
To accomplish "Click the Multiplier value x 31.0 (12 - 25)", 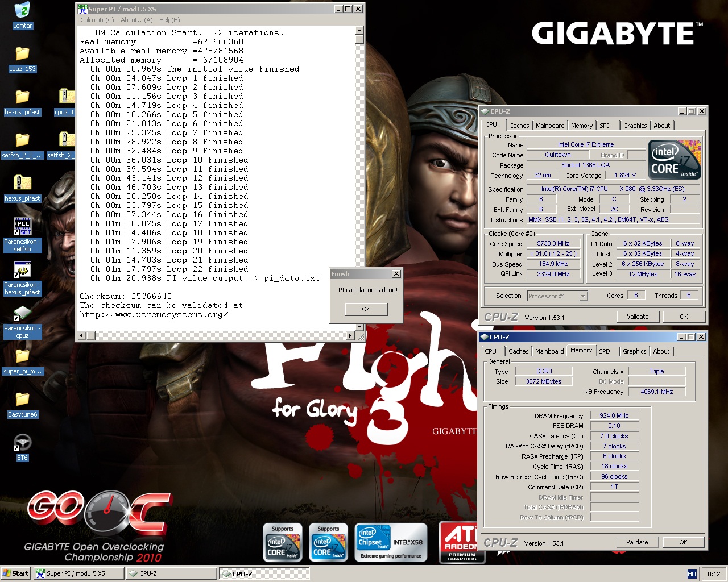I will (553, 253).
